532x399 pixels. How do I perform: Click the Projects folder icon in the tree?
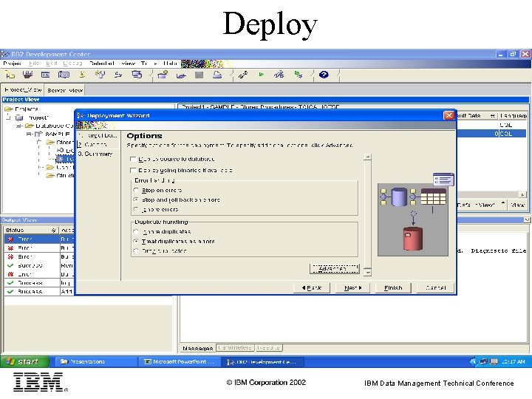point(8,109)
